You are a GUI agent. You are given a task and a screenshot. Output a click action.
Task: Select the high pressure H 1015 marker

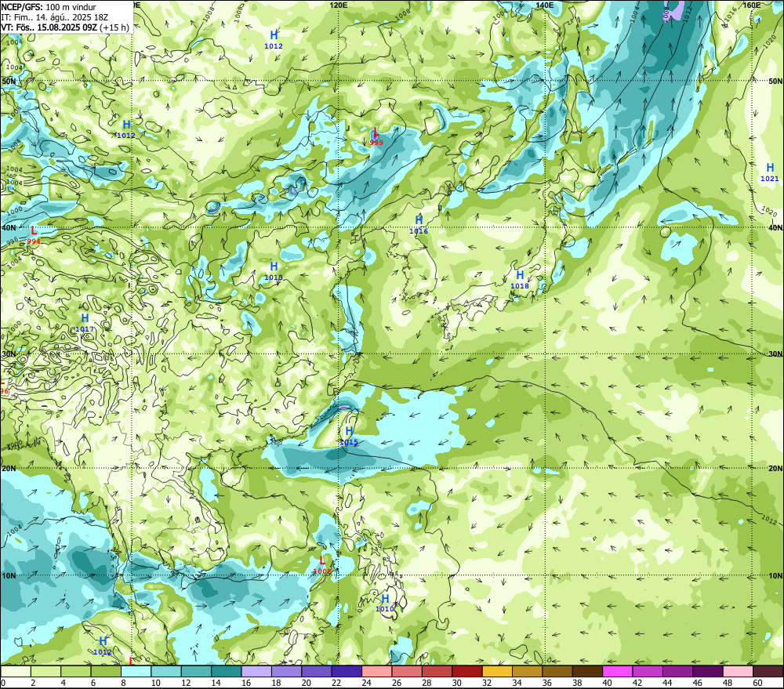click(349, 436)
